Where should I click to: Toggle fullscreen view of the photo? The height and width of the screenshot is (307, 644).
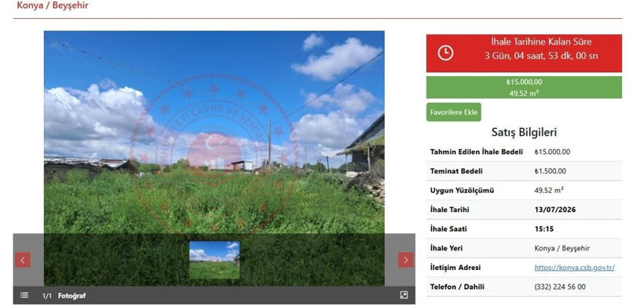click(404, 295)
